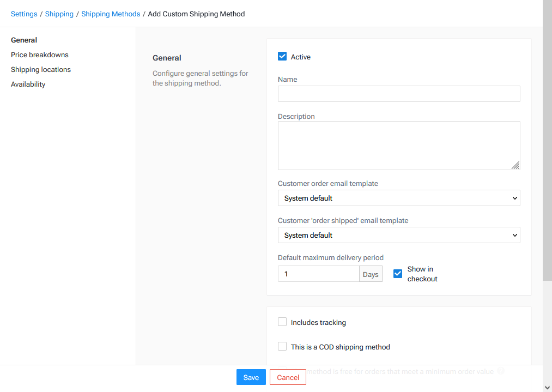This screenshot has height=392, width=552.
Task: Select the Availability section
Action: point(28,84)
